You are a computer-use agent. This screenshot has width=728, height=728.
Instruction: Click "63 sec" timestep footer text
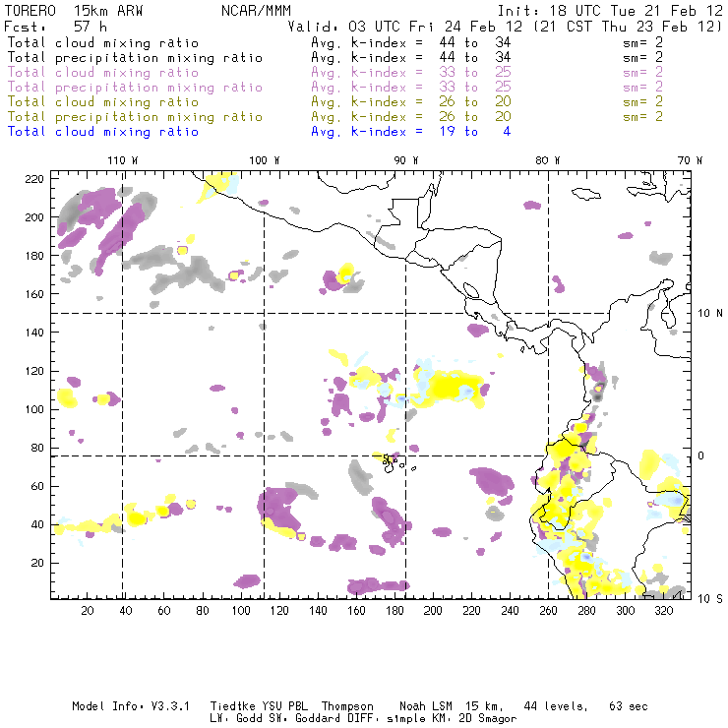point(629,706)
